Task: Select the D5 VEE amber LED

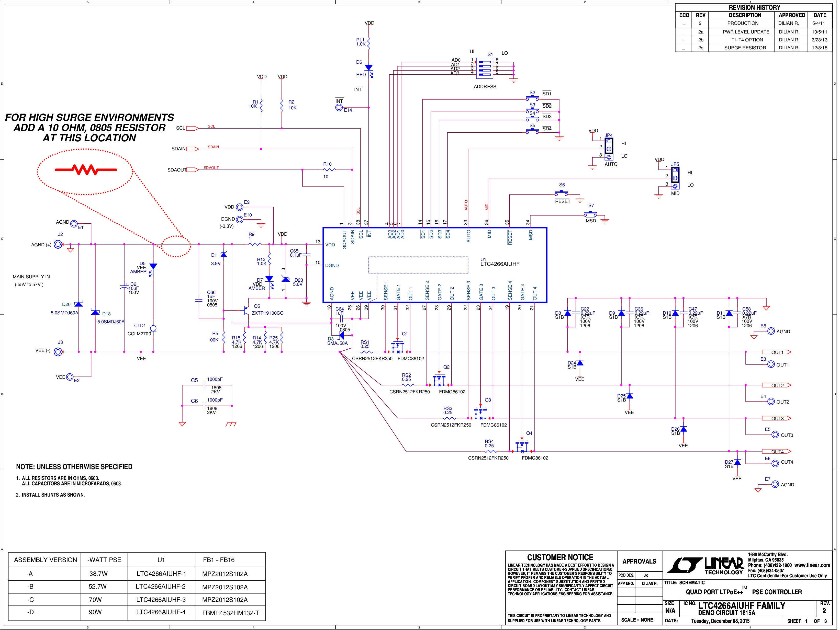Action: tap(153, 269)
